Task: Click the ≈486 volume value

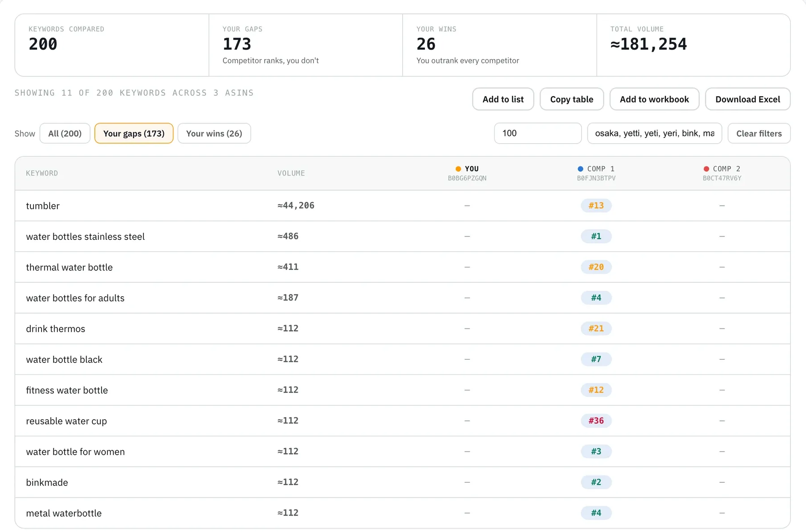Action: click(x=287, y=236)
